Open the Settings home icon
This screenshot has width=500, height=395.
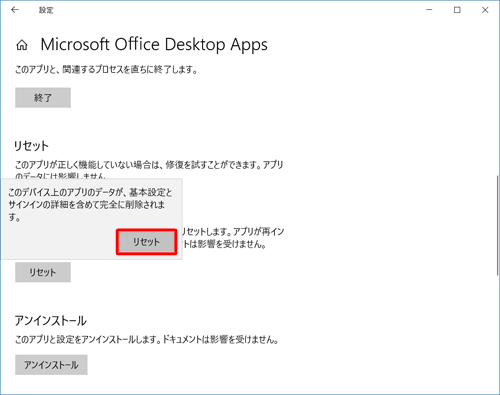(x=22, y=45)
